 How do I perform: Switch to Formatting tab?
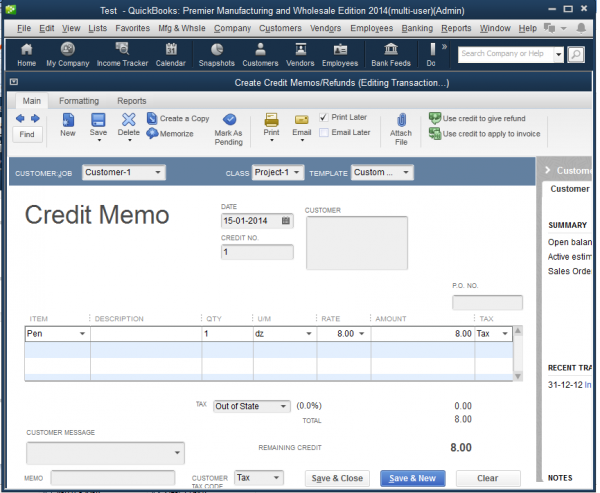(79, 101)
